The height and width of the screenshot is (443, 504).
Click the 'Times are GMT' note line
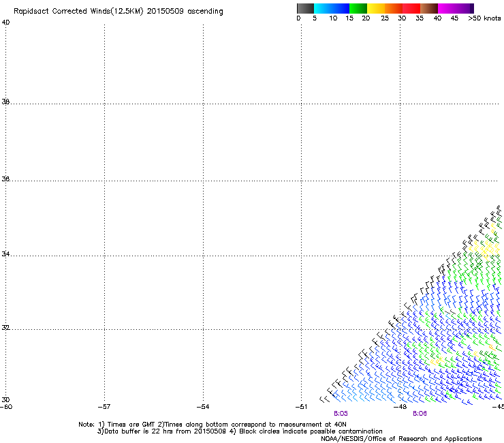[212, 425]
